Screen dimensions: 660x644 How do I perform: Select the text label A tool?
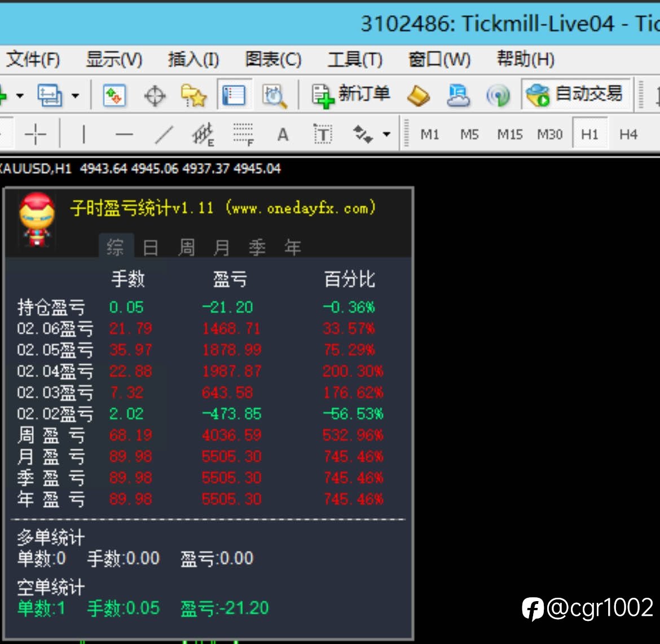click(x=283, y=135)
